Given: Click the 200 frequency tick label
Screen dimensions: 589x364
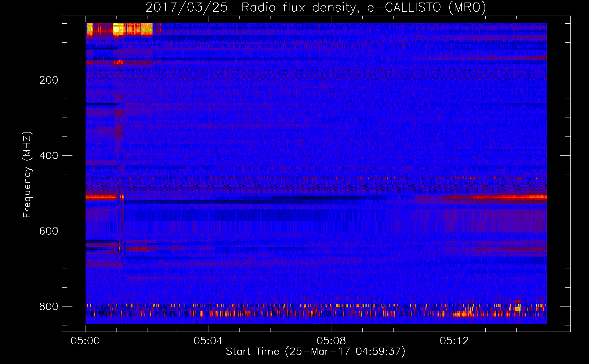Looking at the screenshot, I should coord(49,80).
